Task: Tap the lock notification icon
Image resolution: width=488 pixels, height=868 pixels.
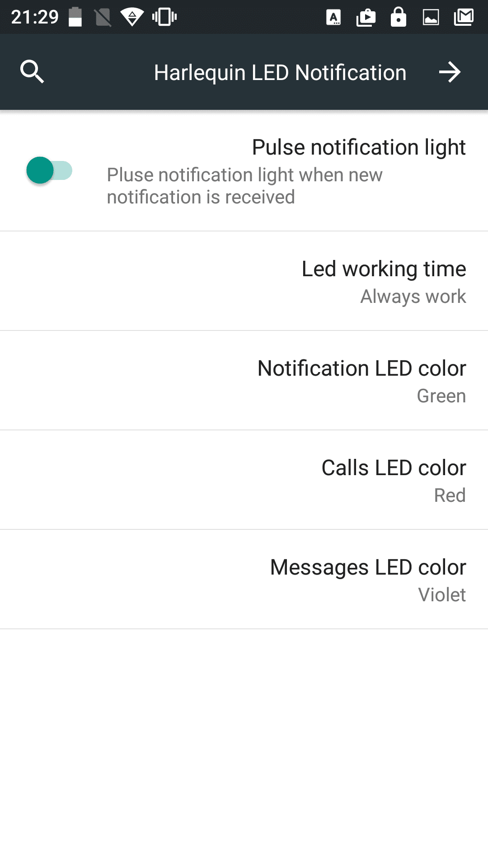Action: coord(398,17)
